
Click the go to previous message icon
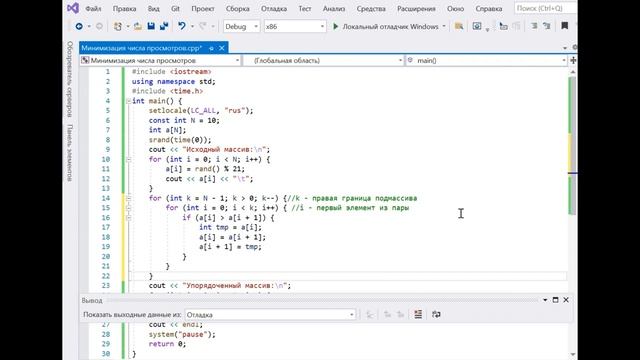click(387, 314)
